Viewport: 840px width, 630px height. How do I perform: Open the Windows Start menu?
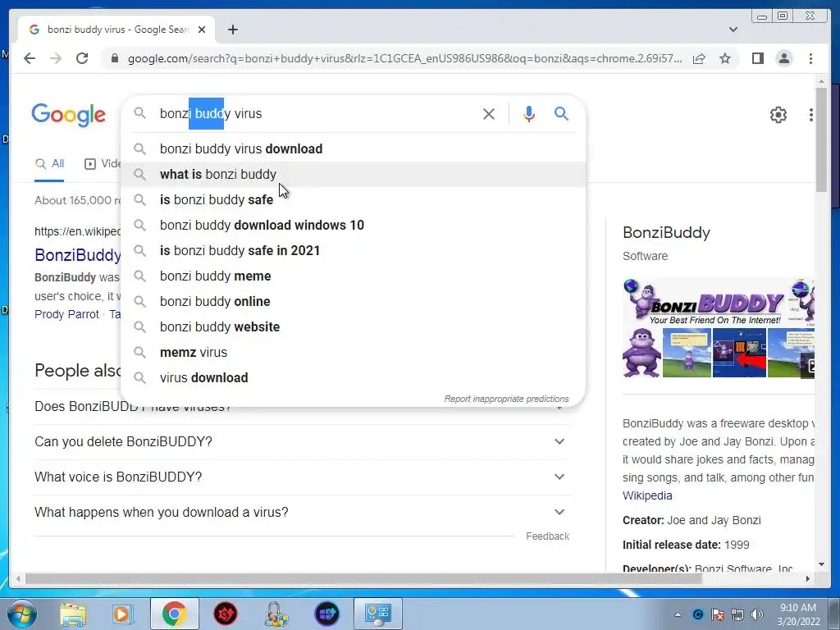click(x=22, y=614)
